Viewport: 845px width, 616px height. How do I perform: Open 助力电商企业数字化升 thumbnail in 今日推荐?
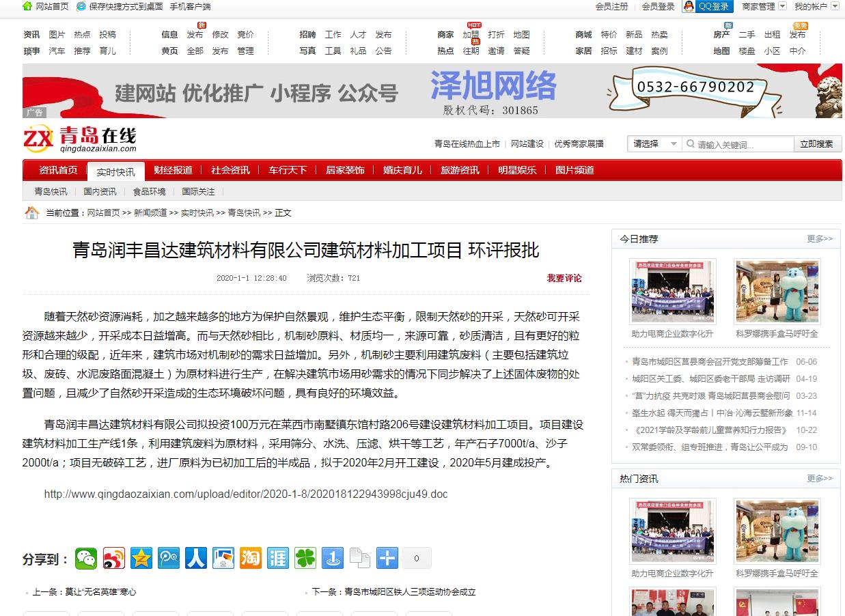tap(673, 291)
